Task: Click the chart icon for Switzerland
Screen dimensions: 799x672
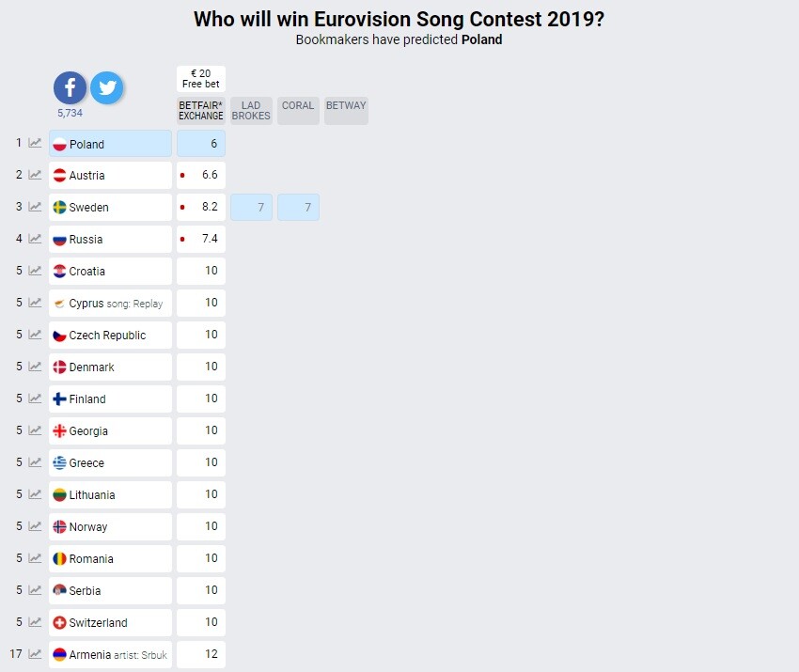Action: [35, 622]
